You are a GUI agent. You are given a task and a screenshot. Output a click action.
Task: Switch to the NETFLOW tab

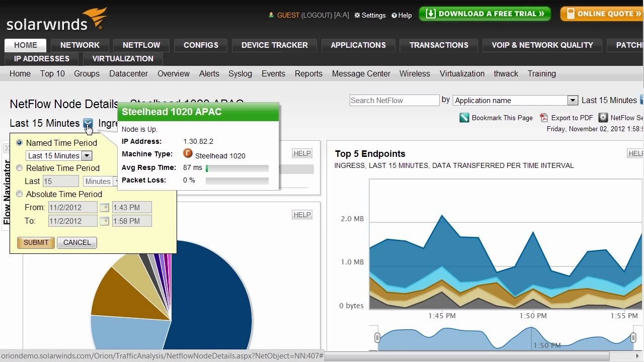pos(141,45)
